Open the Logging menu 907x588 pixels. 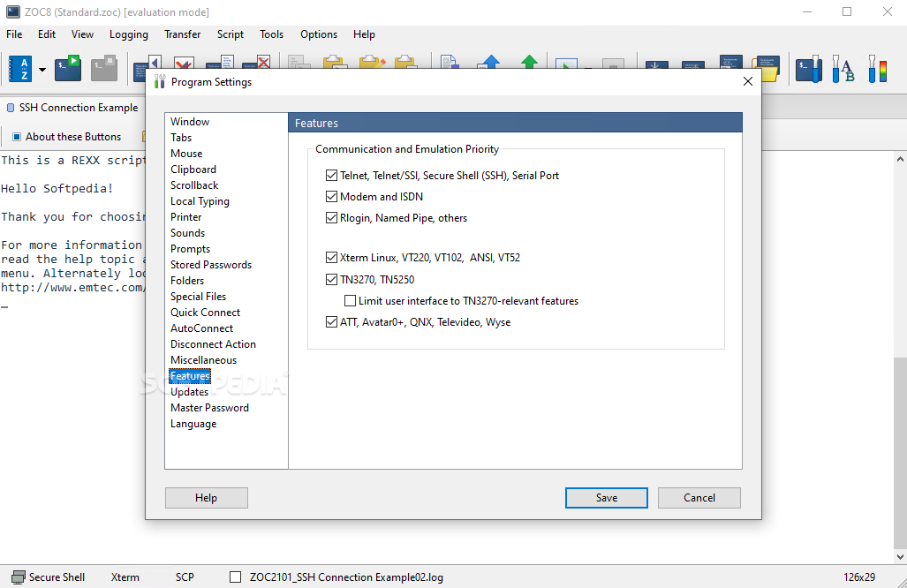click(129, 34)
